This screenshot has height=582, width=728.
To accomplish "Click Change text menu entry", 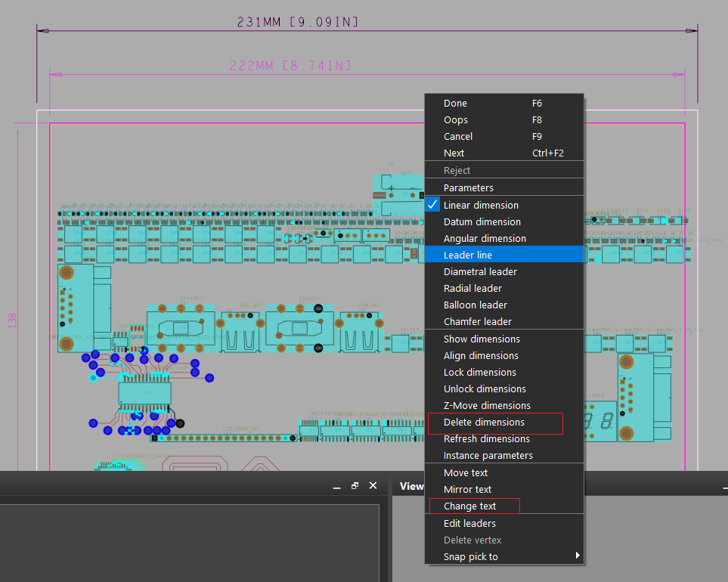I will click(x=469, y=506).
